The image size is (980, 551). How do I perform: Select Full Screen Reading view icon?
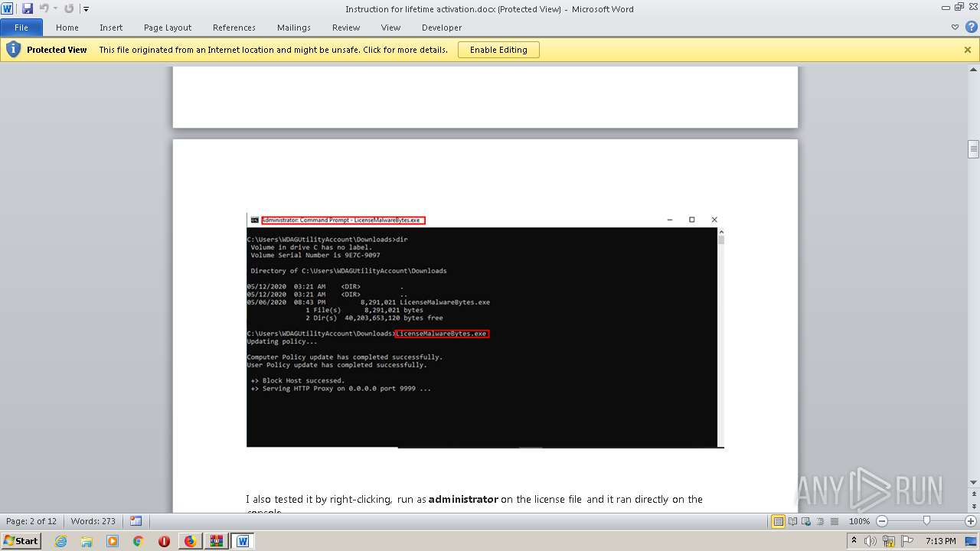pos(792,521)
